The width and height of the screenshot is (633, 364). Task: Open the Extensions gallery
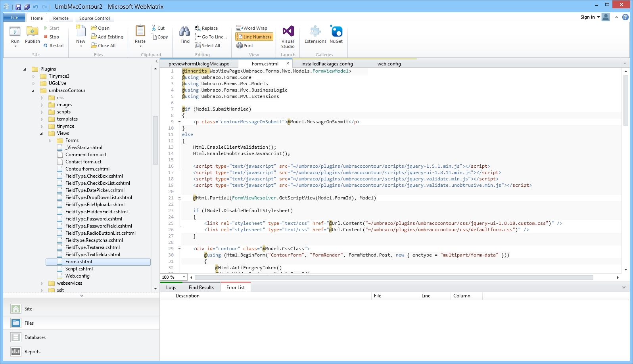(x=315, y=34)
